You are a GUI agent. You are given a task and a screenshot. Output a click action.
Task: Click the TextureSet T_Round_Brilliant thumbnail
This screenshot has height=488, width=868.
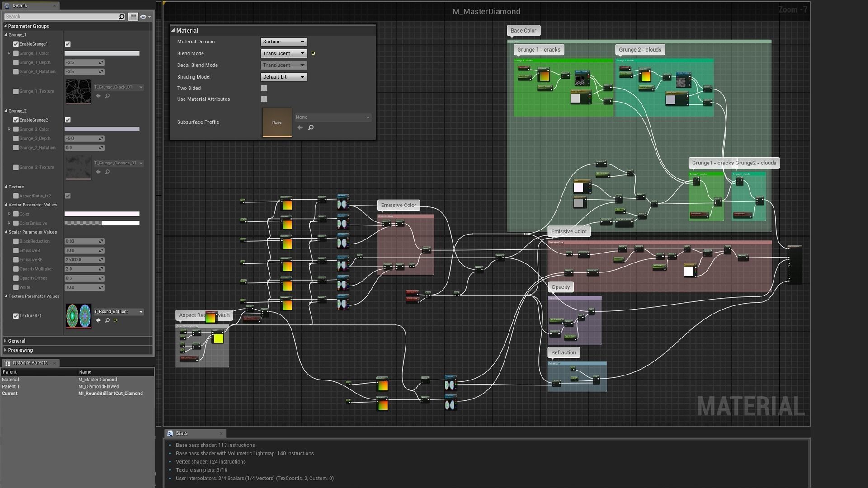[79, 316]
